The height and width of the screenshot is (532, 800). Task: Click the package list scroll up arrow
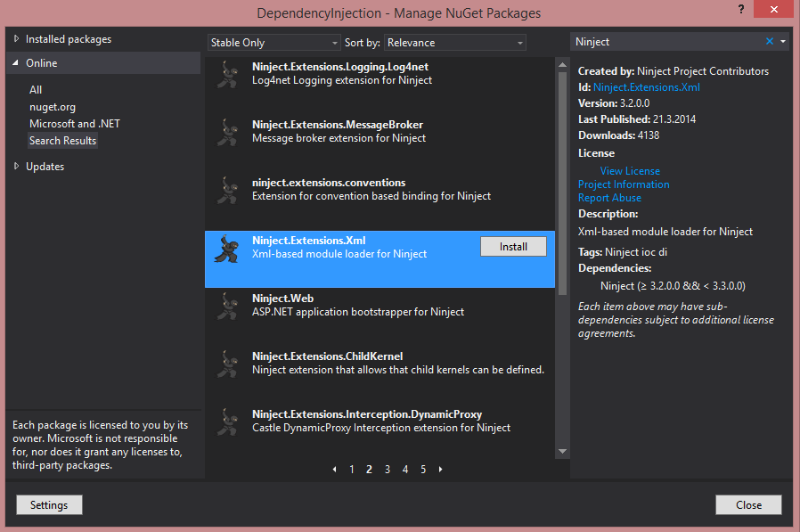point(563,65)
